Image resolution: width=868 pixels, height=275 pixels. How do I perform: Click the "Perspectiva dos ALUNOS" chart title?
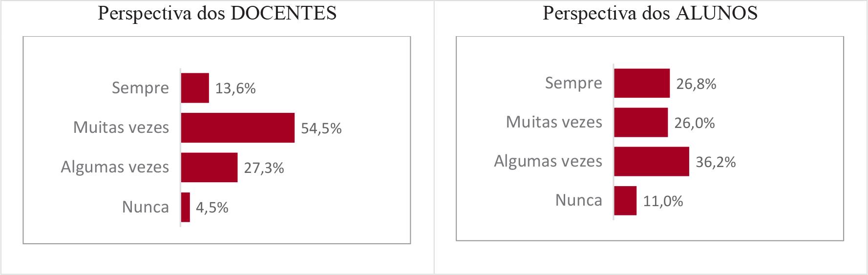[650, 13]
